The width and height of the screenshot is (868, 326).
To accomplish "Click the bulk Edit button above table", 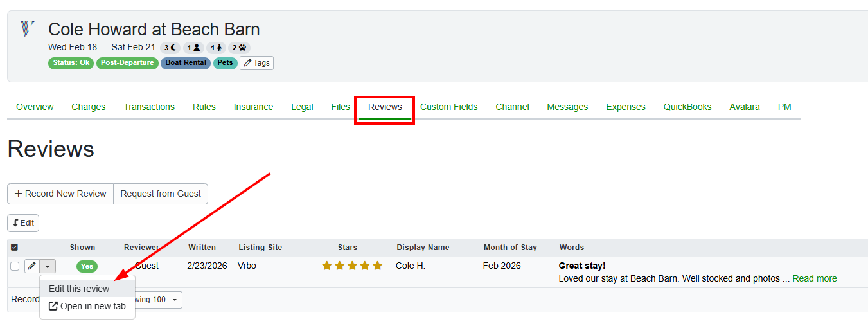I will point(23,223).
